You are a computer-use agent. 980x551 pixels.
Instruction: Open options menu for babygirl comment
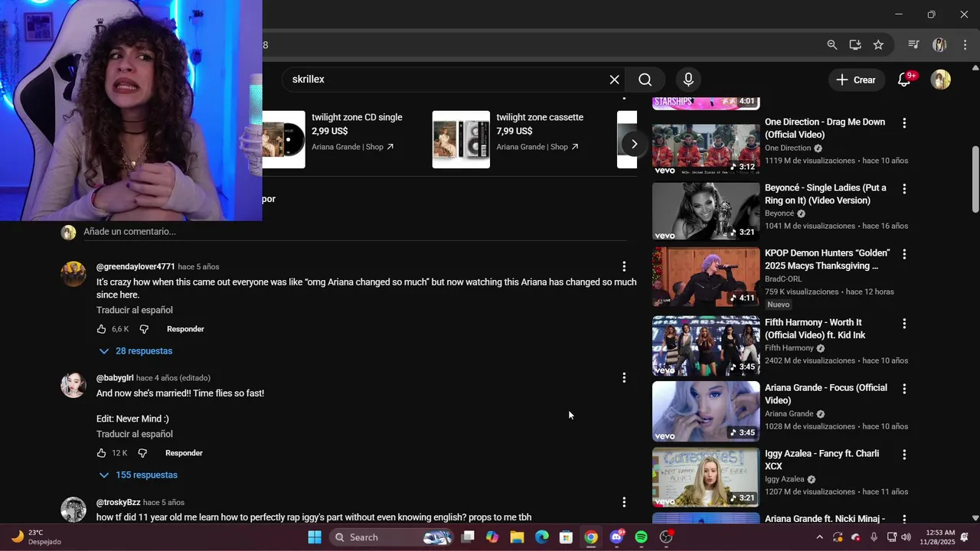(624, 377)
